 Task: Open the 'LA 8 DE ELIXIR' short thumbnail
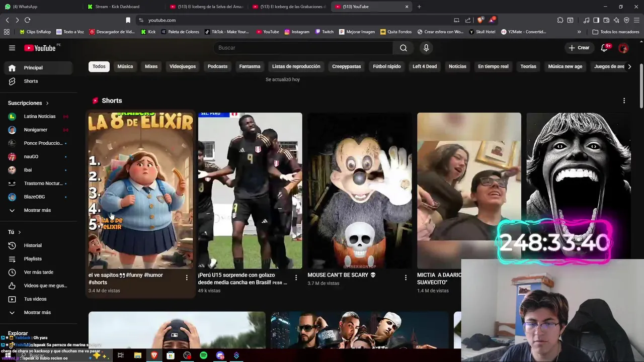(x=140, y=191)
